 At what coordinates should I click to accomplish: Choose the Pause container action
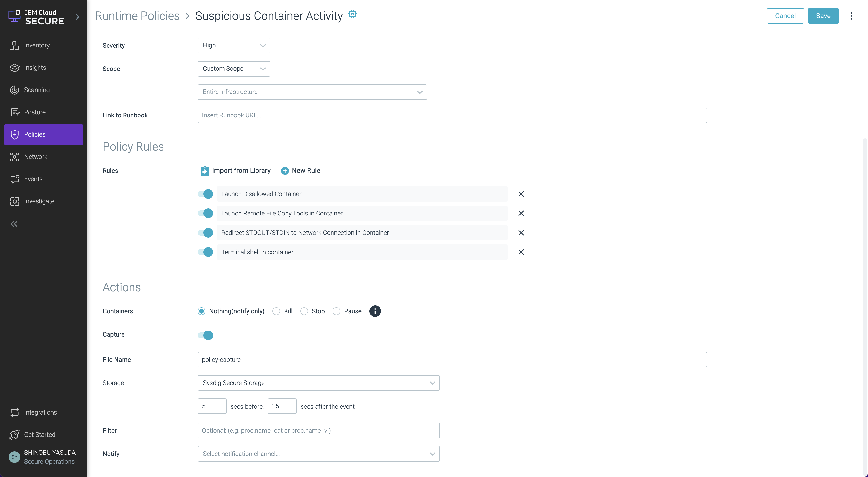(336, 311)
